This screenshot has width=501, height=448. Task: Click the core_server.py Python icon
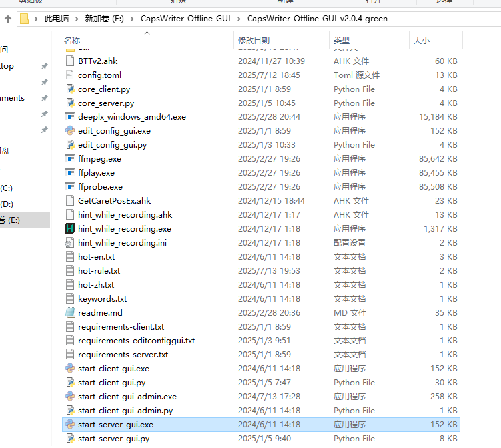tap(70, 103)
